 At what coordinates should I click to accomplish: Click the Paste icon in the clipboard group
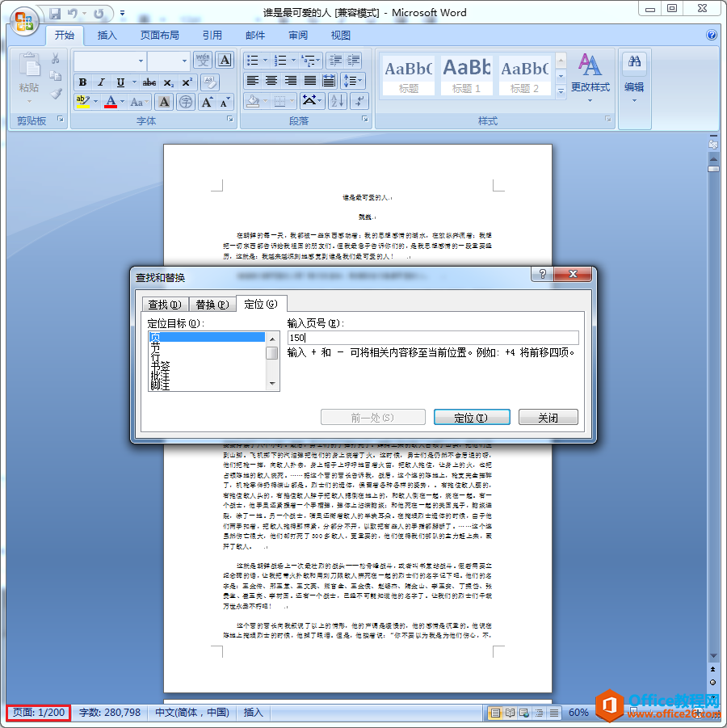point(29,65)
